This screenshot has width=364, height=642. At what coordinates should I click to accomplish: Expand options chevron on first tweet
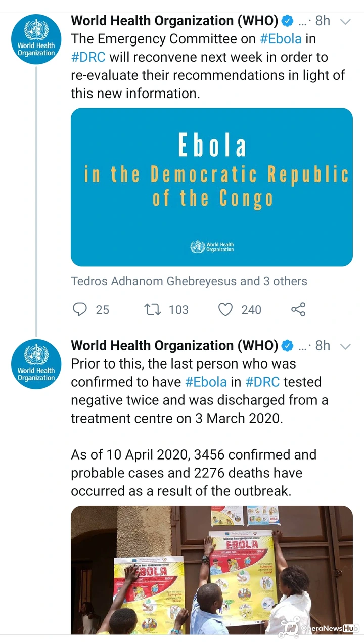click(x=346, y=21)
